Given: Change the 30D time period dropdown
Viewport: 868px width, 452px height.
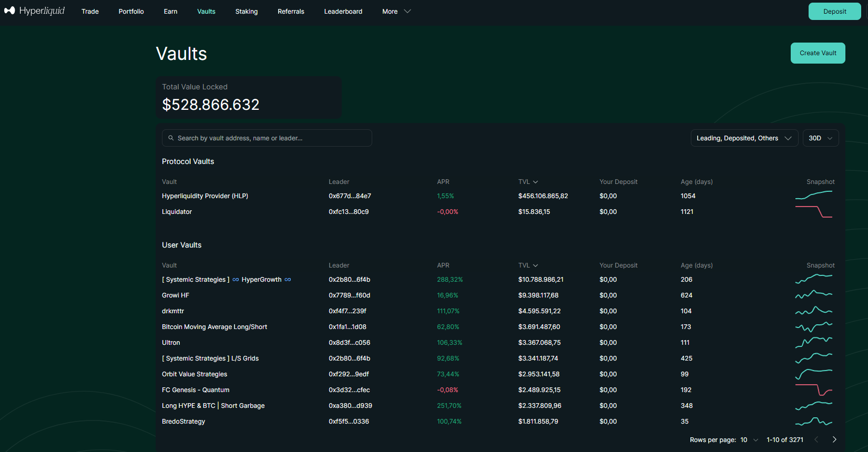Looking at the screenshot, I should (x=821, y=138).
